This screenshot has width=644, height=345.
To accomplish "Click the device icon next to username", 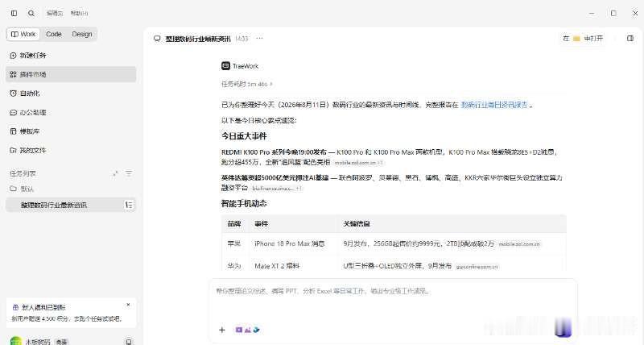I will [129, 341].
